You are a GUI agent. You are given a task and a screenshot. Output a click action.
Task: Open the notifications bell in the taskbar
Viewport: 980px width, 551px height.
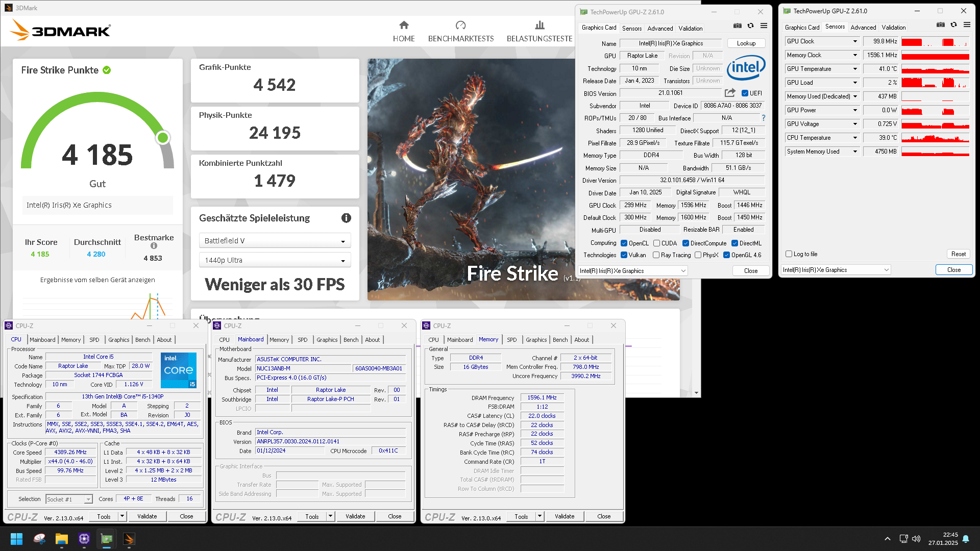pos(966,539)
